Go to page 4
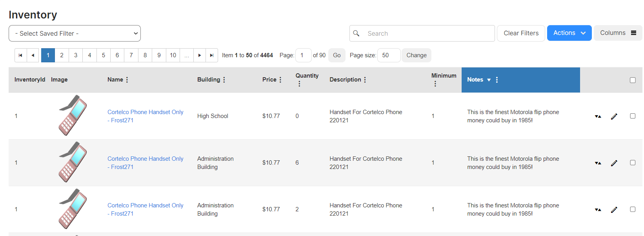Screen dimensions: 644x236 pyautogui.click(x=89, y=55)
